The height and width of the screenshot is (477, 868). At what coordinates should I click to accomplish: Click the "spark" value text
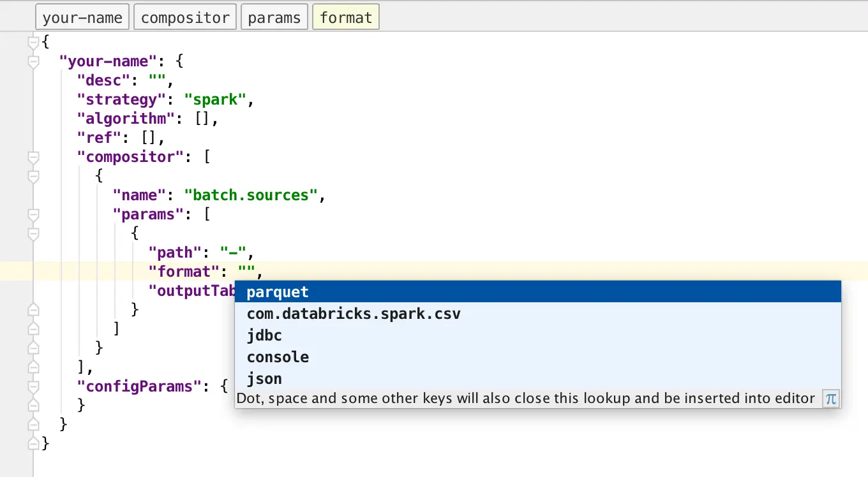tap(215, 99)
